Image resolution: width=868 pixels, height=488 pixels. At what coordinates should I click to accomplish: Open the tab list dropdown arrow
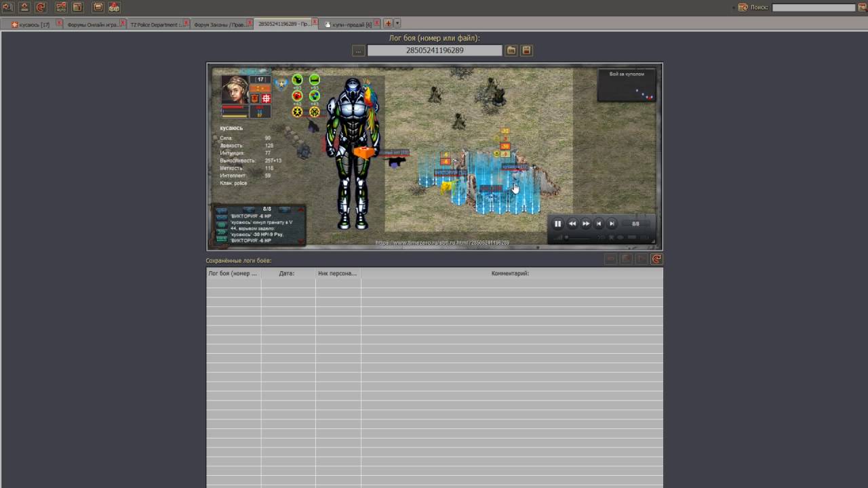click(x=397, y=24)
